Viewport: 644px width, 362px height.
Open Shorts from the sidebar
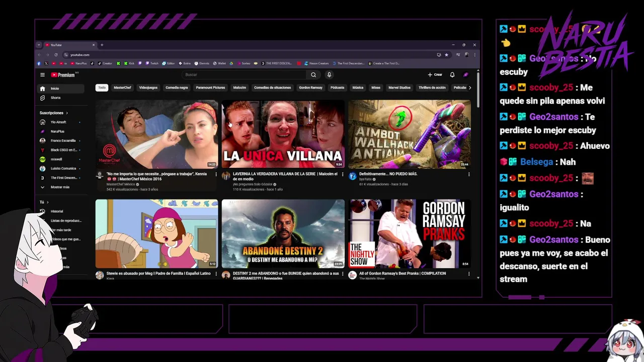(x=61, y=98)
